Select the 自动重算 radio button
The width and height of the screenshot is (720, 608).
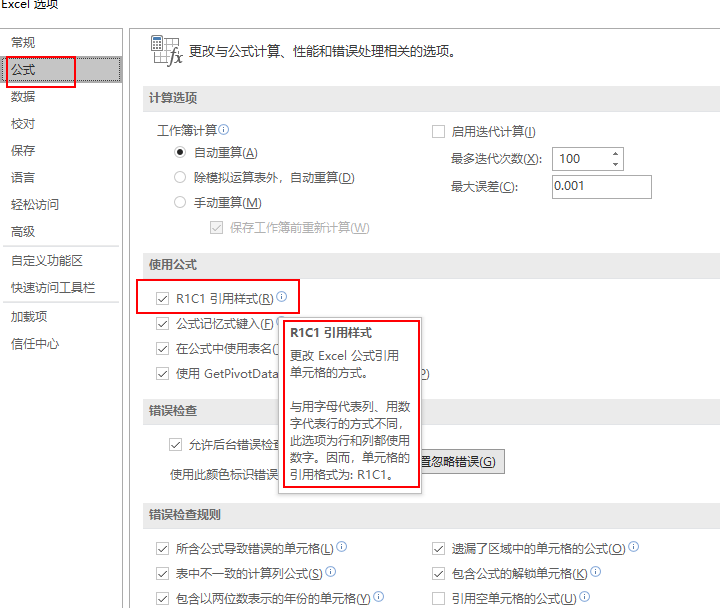tap(180, 152)
